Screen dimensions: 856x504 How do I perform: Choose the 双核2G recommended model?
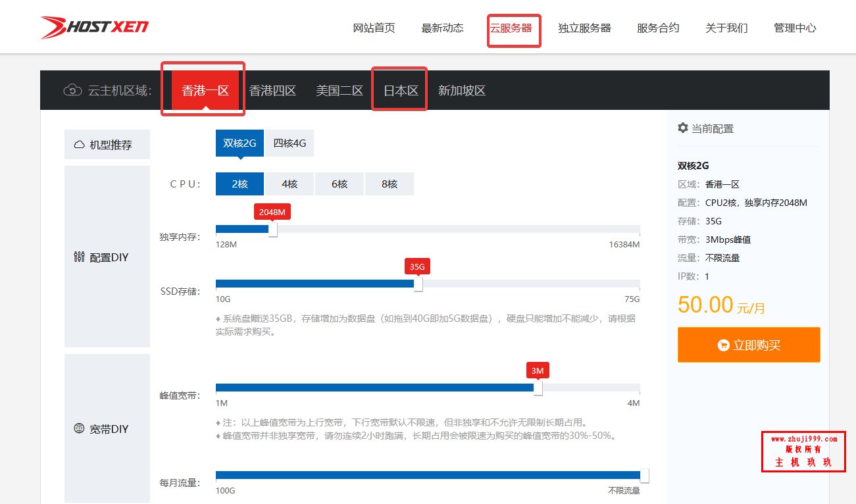(239, 143)
